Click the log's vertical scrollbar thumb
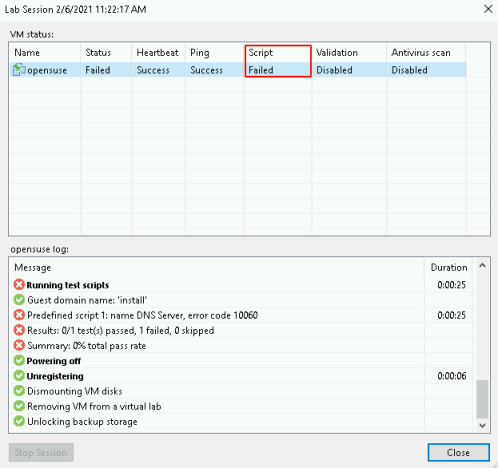 tap(482, 399)
